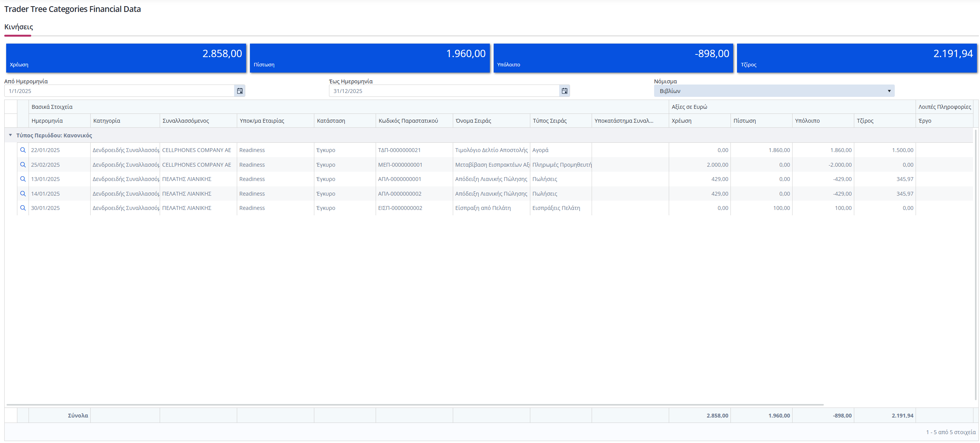The height and width of the screenshot is (443, 980).
Task: Sort by Ημερομηνία column header
Action: coord(59,121)
